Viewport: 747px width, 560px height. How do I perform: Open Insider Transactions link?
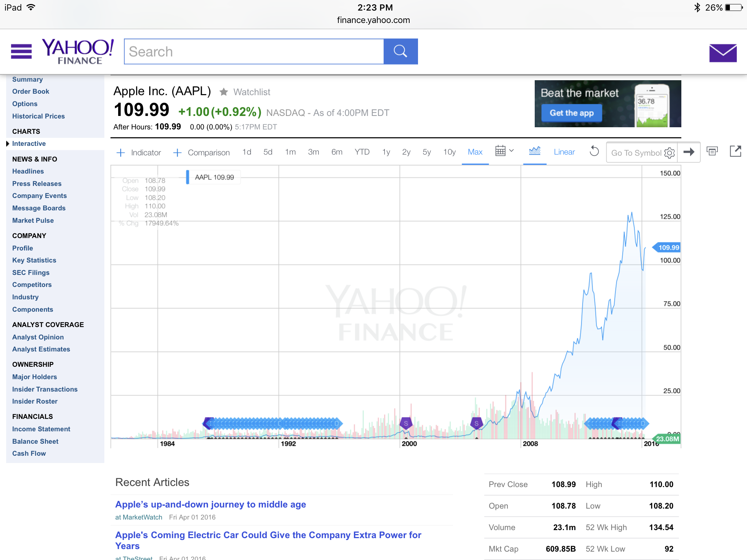pyautogui.click(x=45, y=389)
